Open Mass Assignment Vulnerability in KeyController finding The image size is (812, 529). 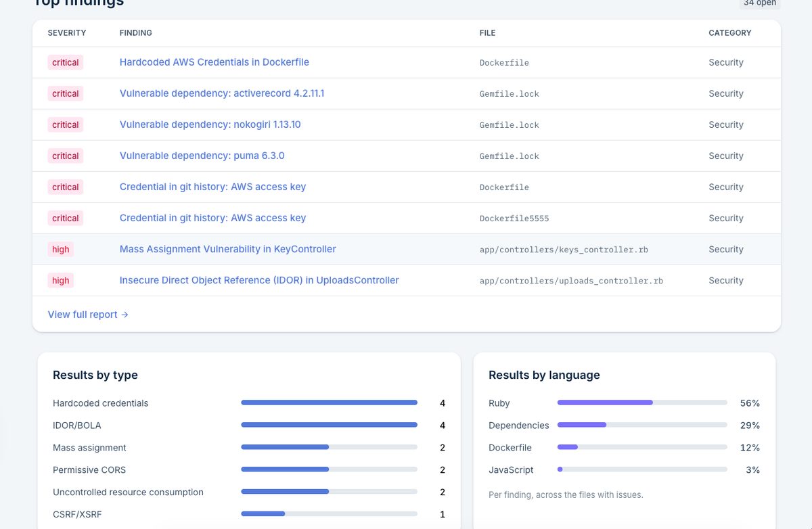pos(227,249)
